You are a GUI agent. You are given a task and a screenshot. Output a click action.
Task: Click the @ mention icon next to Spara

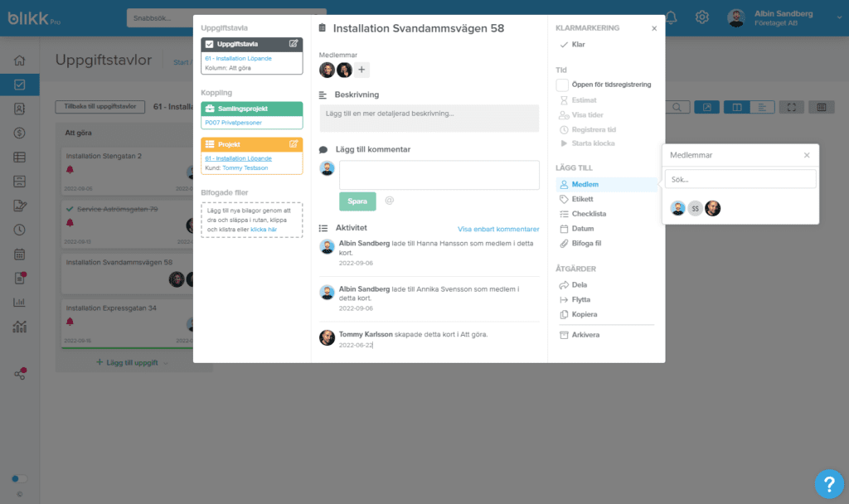(390, 201)
